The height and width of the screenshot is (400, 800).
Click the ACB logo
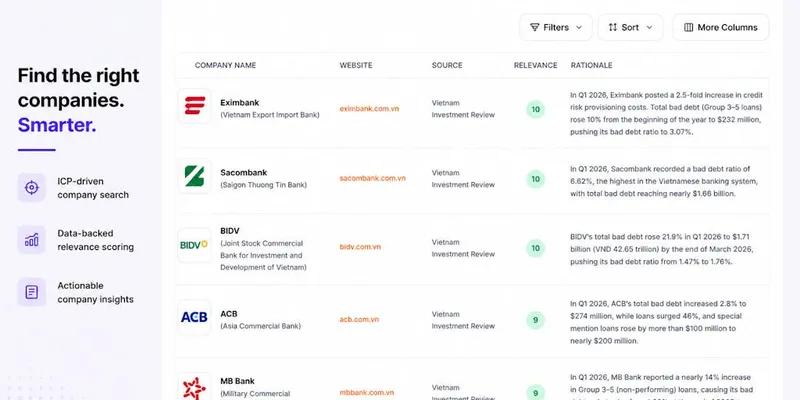(x=194, y=317)
